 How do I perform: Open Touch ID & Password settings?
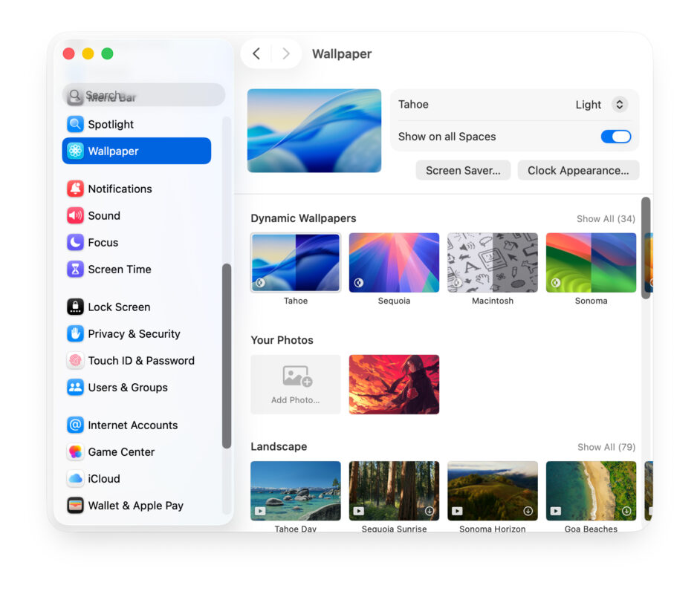[137, 360]
